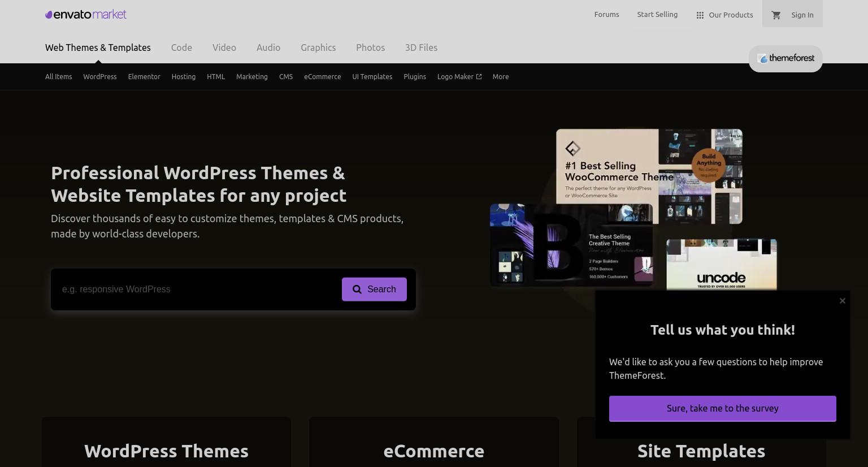Go to the Photos tab
Viewport: 868px width, 467px height.
point(370,47)
